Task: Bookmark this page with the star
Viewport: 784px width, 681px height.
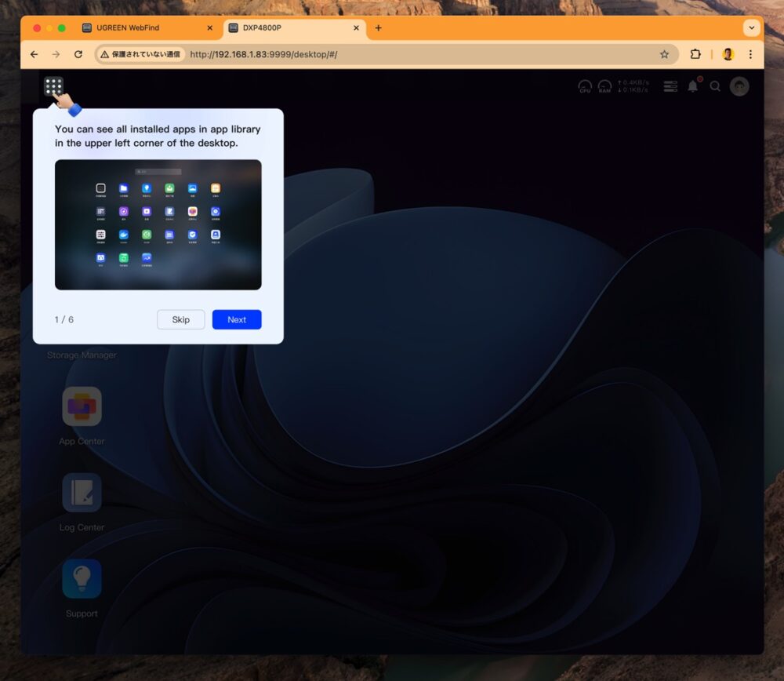Action: (664, 54)
